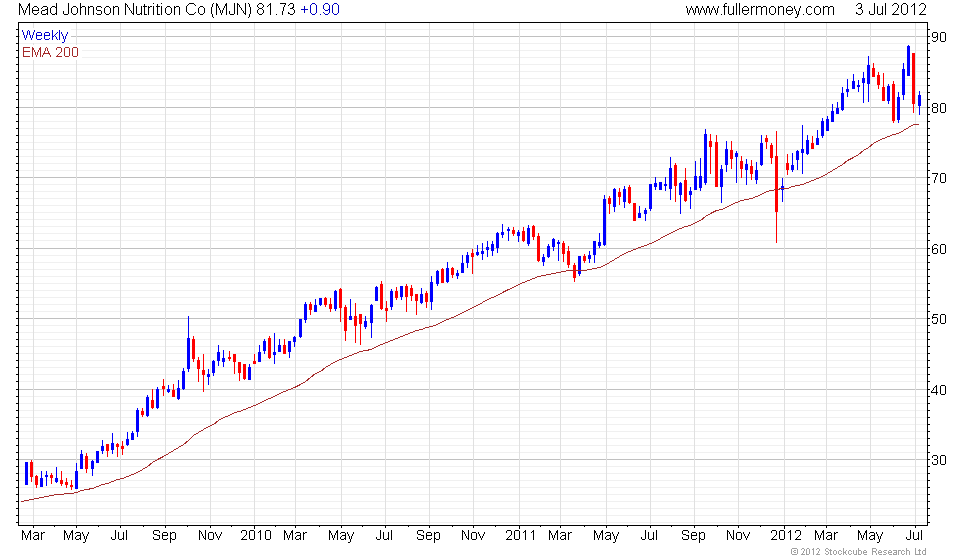Select the EMA 200 legend label
This screenshot has width=980, height=560.
pyautogui.click(x=50, y=52)
